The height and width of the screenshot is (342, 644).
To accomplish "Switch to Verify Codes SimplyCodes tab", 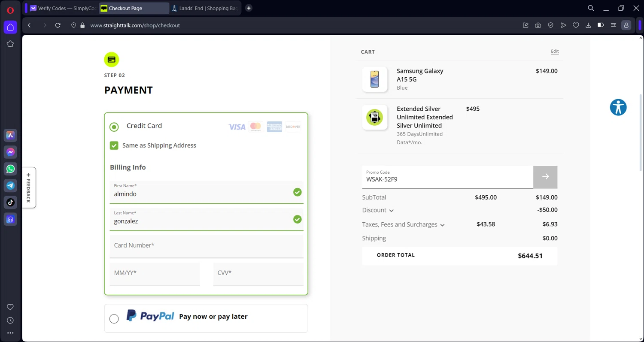I will [63, 8].
